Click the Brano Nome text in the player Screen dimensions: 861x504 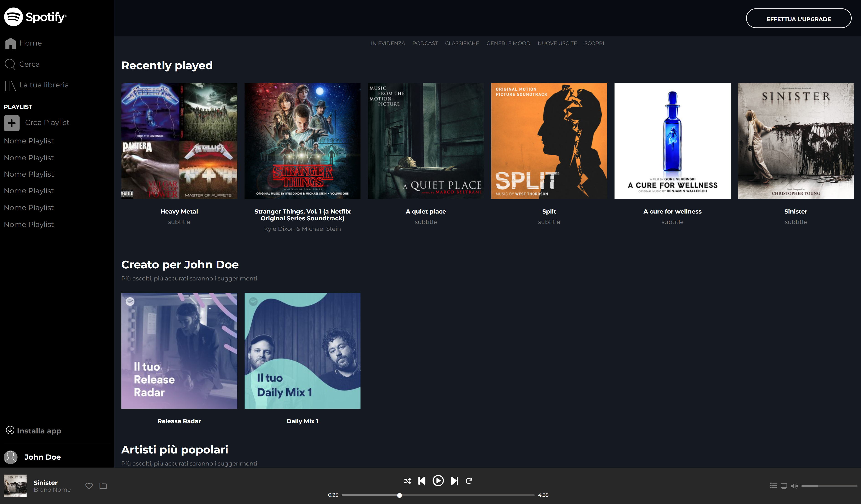pos(52,490)
